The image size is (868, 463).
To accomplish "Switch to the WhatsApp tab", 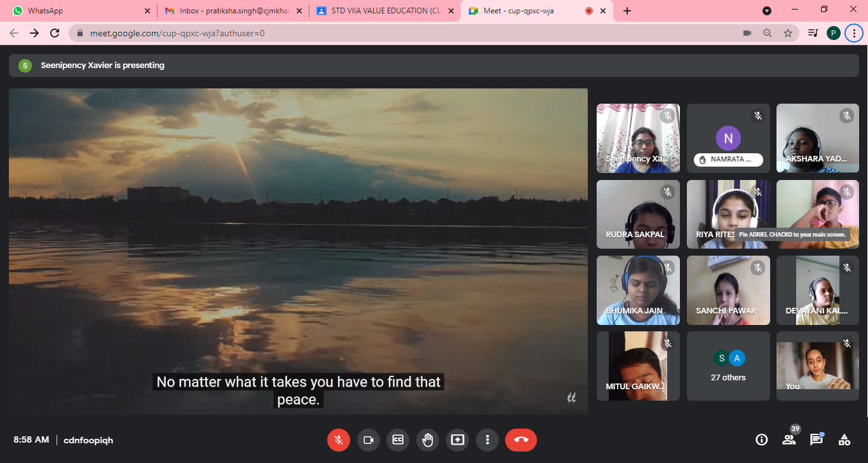I will pos(76,11).
